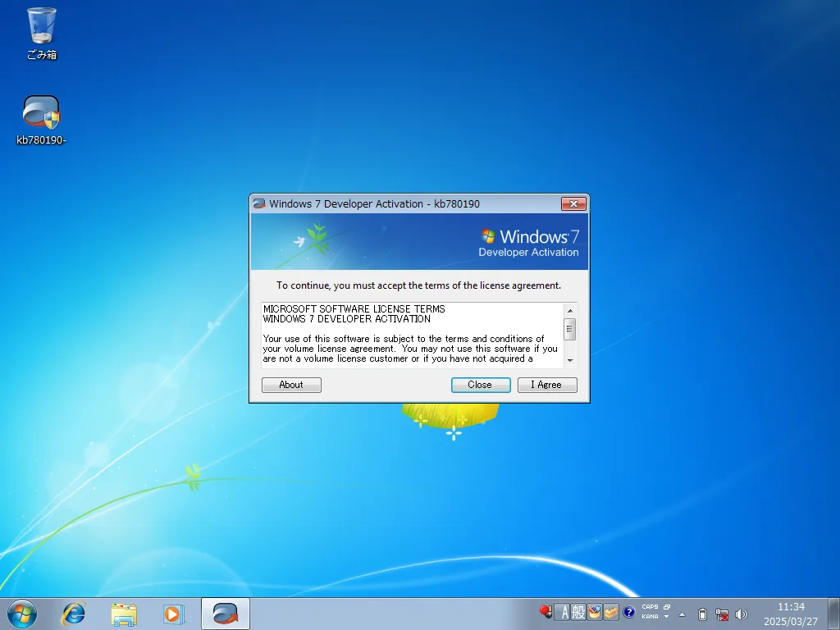The width and height of the screenshot is (840, 630).
Task: Open the language bar options dropdown arrow
Action: 667,617
